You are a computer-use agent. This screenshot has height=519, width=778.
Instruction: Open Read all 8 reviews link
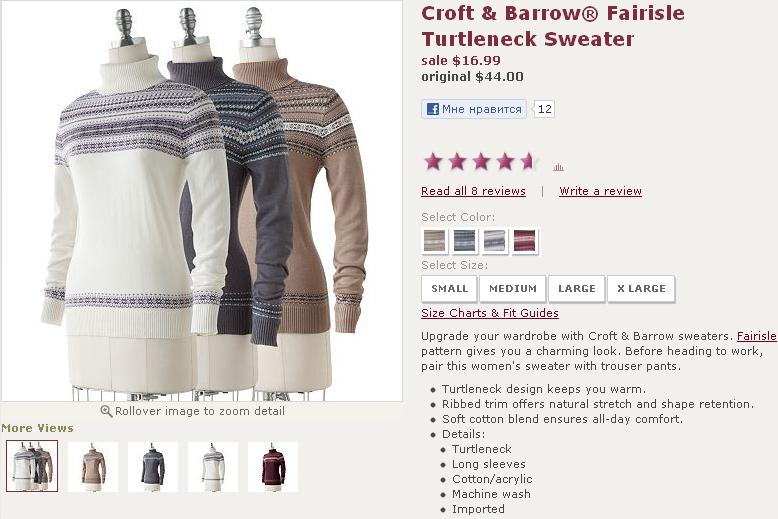coord(473,191)
